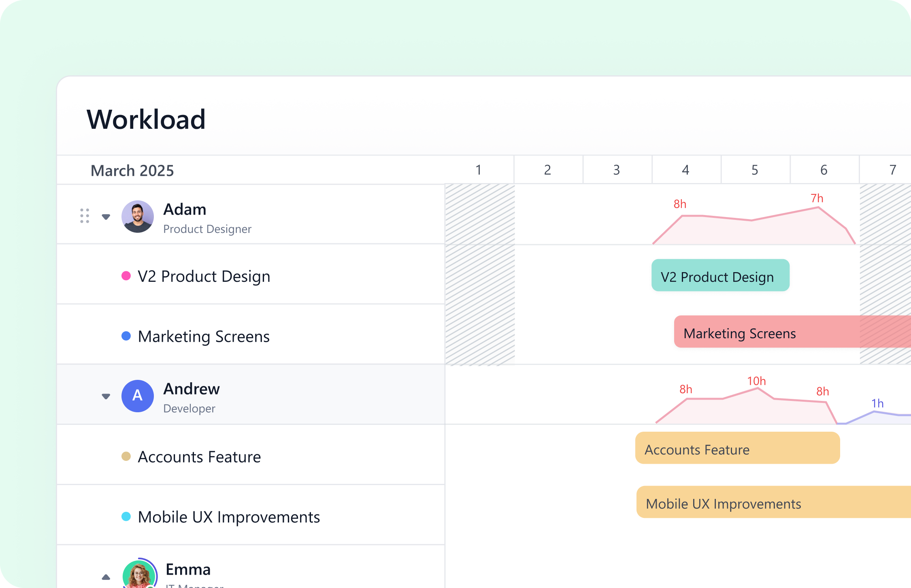
Task: Select the Mobile UX Improvements task row
Action: [229, 517]
